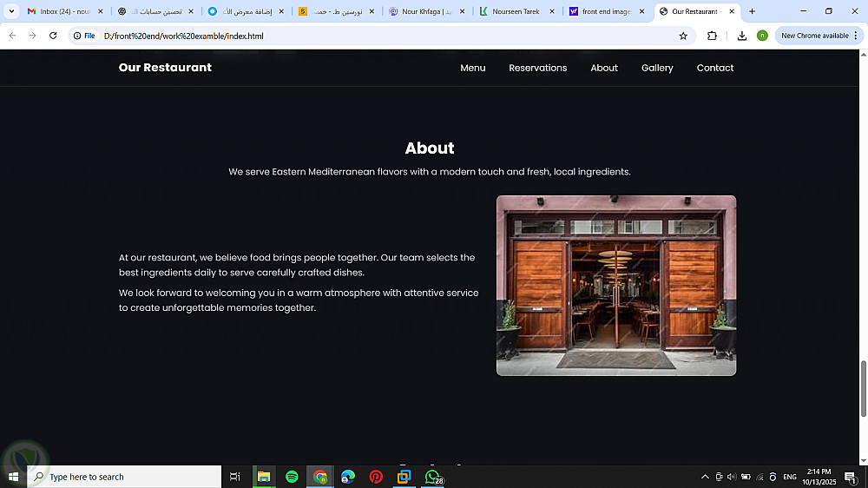
Task: Open the Gallery navigation link
Action: (x=657, y=68)
